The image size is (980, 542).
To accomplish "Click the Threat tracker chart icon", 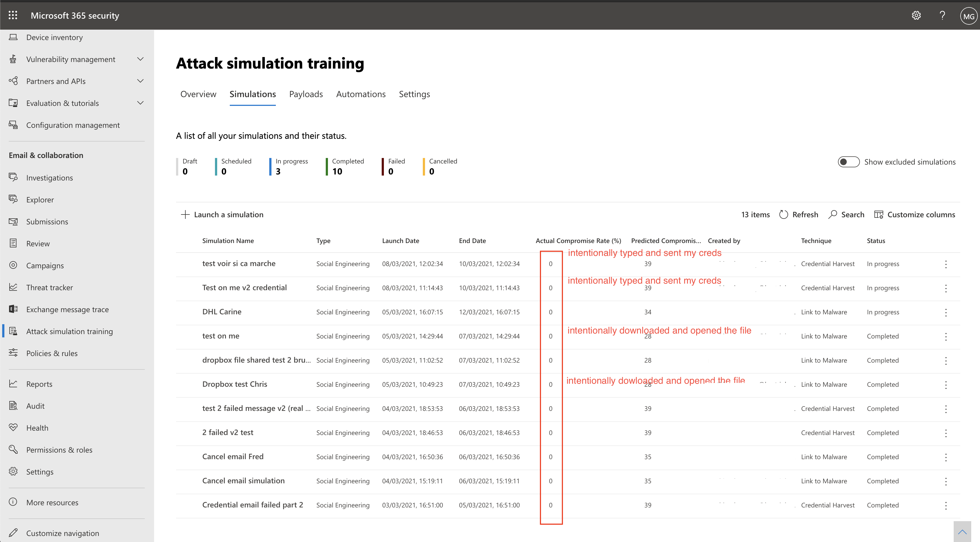I will (13, 287).
